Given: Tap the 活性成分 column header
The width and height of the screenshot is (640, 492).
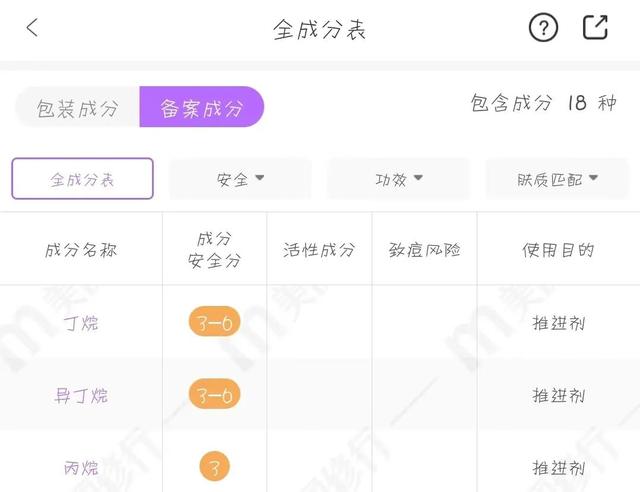Looking at the screenshot, I should (x=319, y=250).
